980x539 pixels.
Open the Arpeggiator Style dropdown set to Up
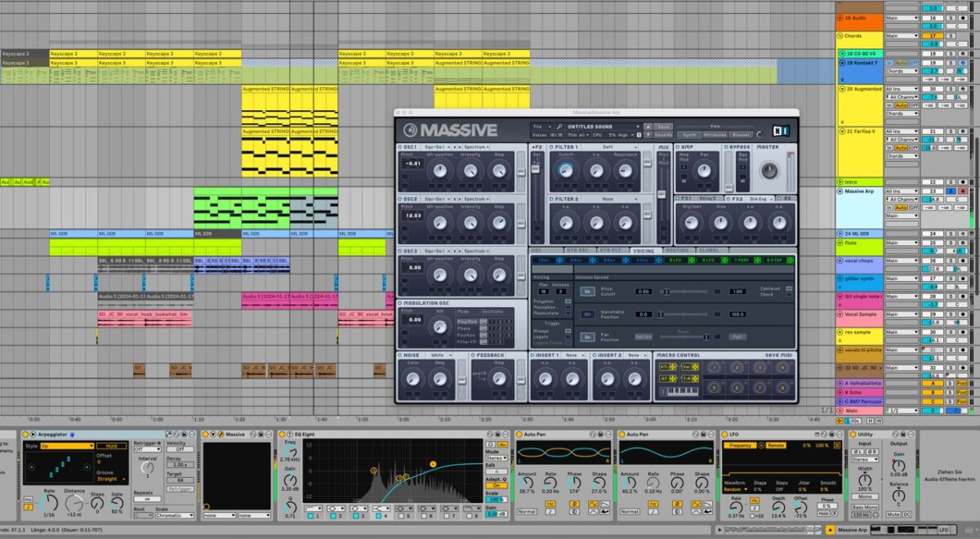tap(67, 446)
